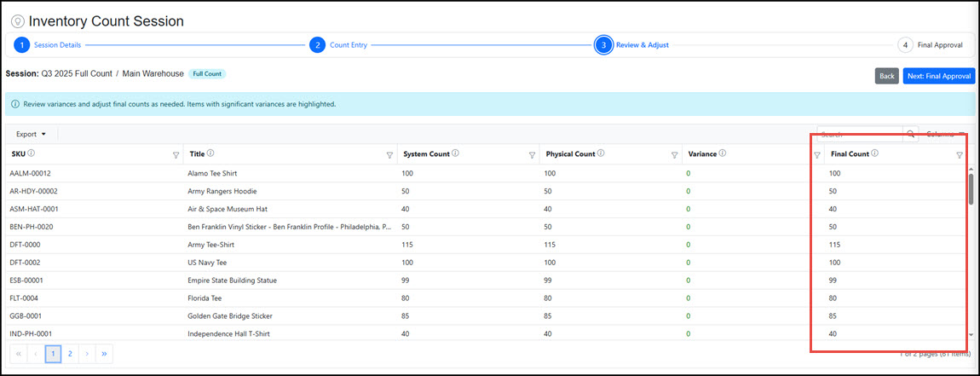The image size is (980, 376).
Task: Go to Session Details step
Action: click(x=22, y=45)
